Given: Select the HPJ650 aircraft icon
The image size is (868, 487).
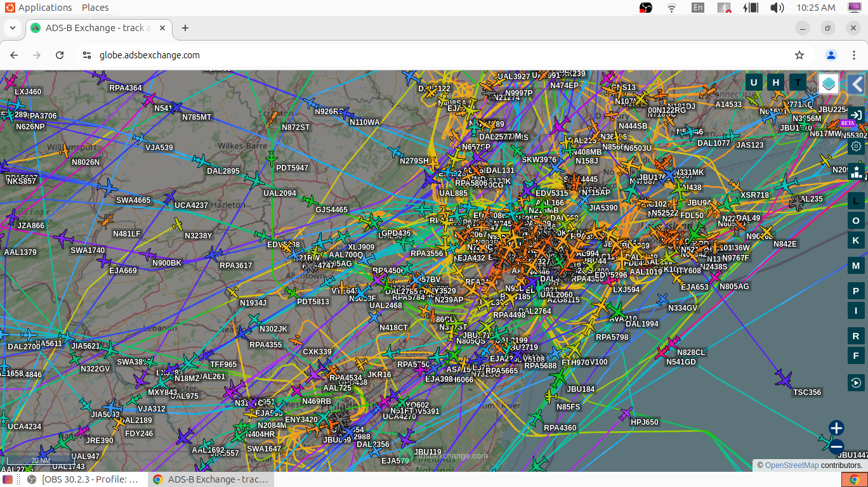Looking at the screenshot, I should point(626,415).
